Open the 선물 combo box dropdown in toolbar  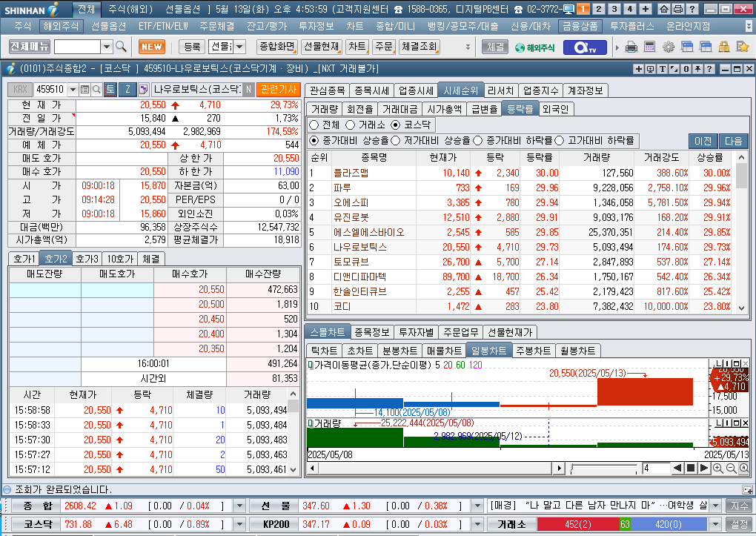coord(239,47)
